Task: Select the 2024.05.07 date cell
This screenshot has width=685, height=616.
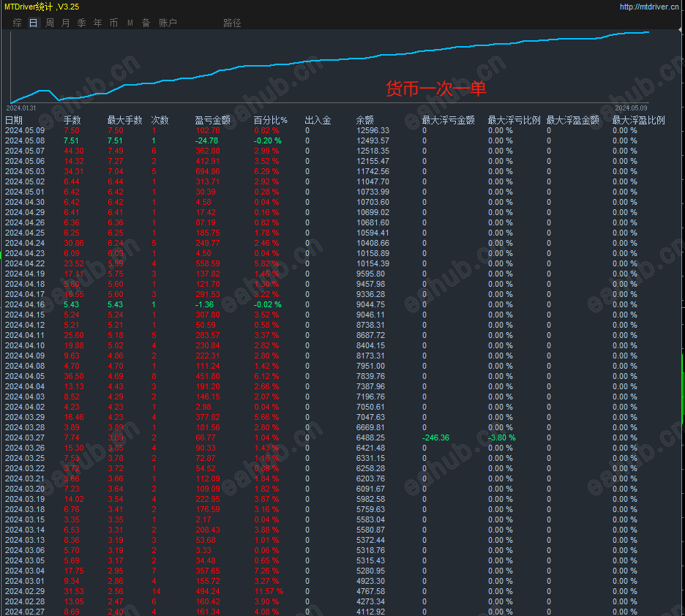Action: (25, 151)
